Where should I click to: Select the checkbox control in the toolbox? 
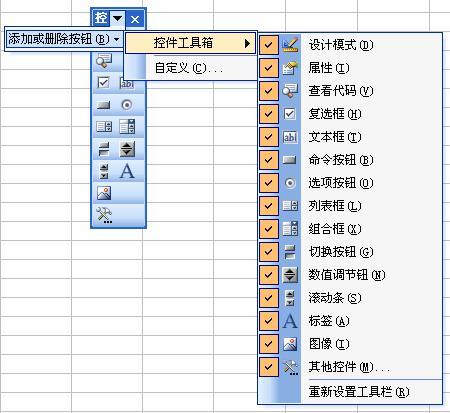pos(103,82)
